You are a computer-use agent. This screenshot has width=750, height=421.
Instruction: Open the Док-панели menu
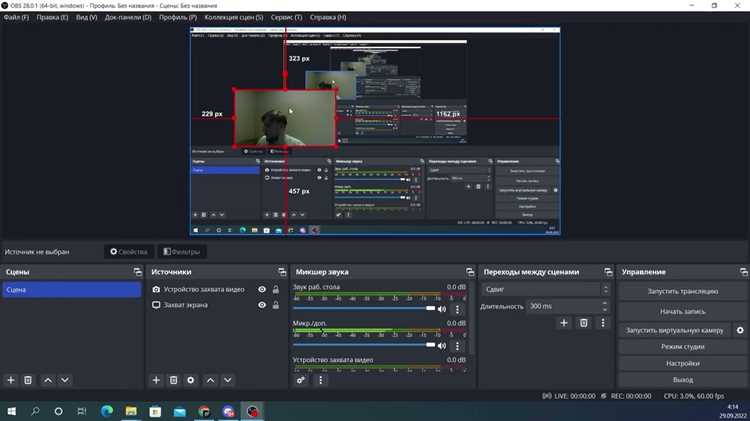point(128,17)
